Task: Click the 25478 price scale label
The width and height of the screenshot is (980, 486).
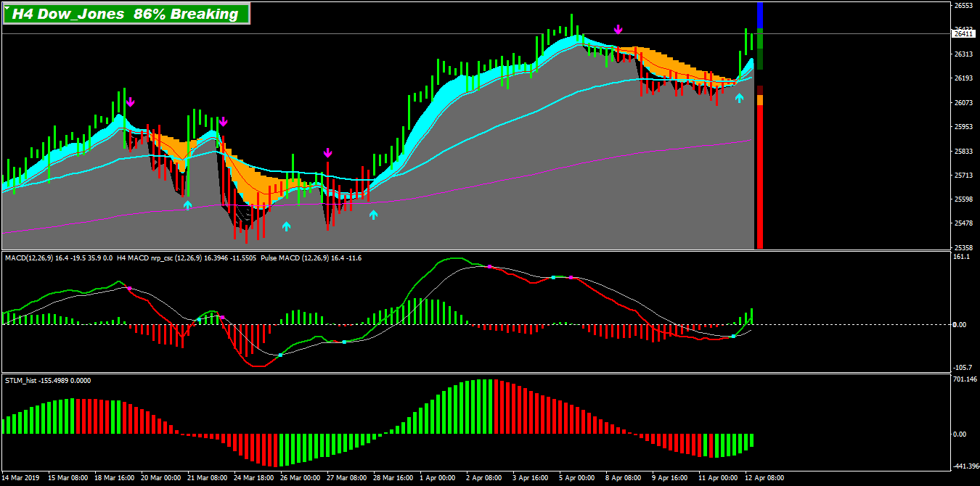Action: click(x=963, y=223)
